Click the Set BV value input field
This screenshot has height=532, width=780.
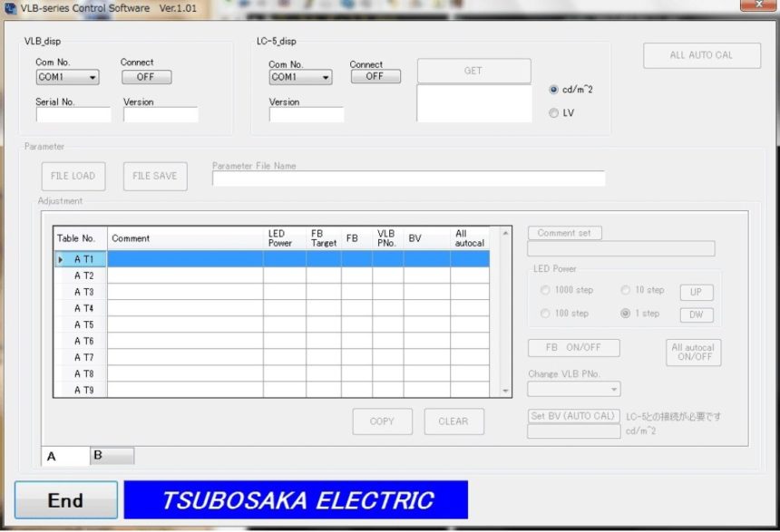coord(574,431)
